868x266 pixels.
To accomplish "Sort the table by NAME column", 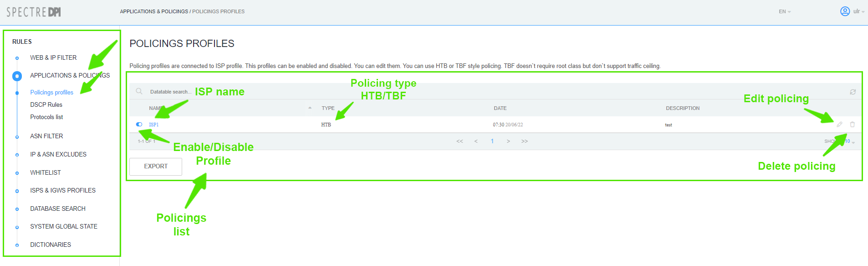I will [x=155, y=108].
